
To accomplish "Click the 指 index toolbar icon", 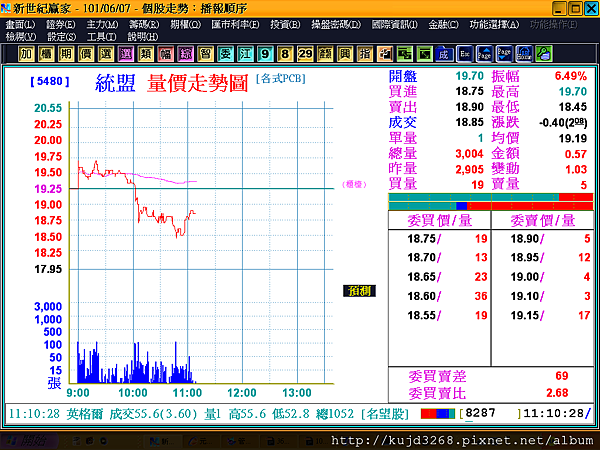I will (x=365, y=54).
